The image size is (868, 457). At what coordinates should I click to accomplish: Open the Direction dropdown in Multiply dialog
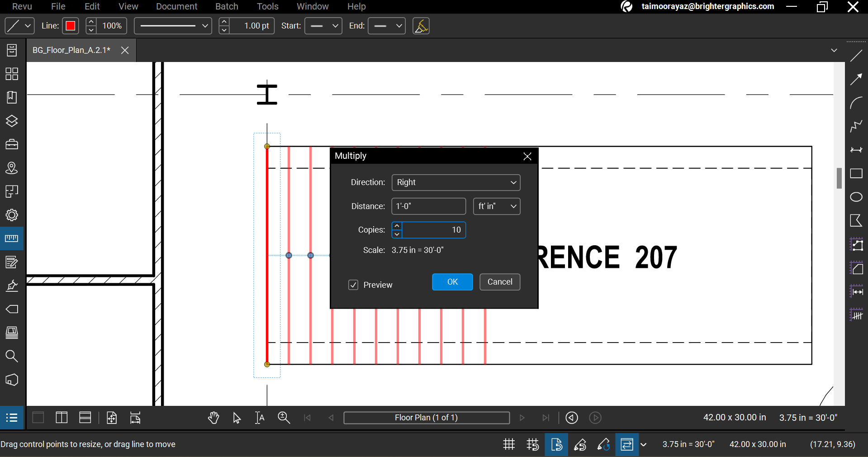(x=455, y=182)
